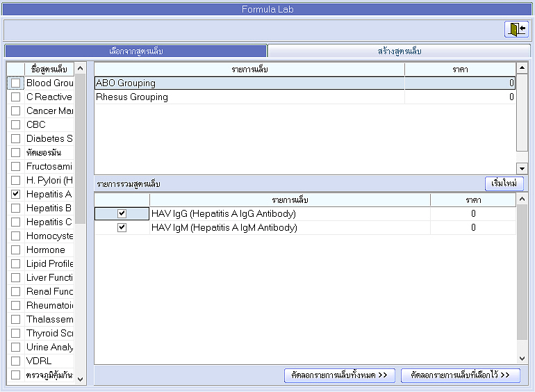Screen dimensions: 535x392
Task: Click lower lab table scroll down arrow
Action: pos(522,358)
